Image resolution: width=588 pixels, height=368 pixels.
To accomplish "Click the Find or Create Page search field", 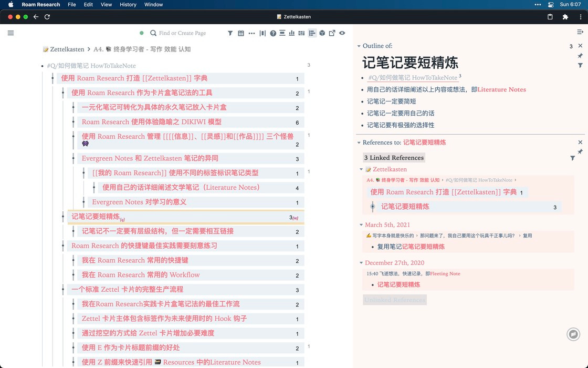I will [x=182, y=33].
